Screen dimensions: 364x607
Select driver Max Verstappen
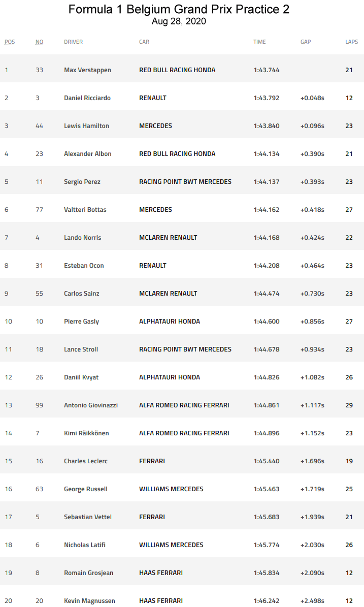[x=87, y=70]
